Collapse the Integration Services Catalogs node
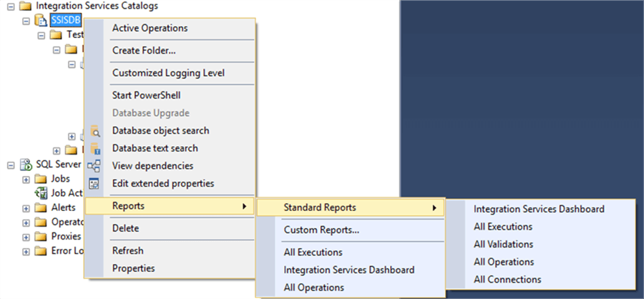This screenshot has height=299, width=644. click(x=11, y=6)
